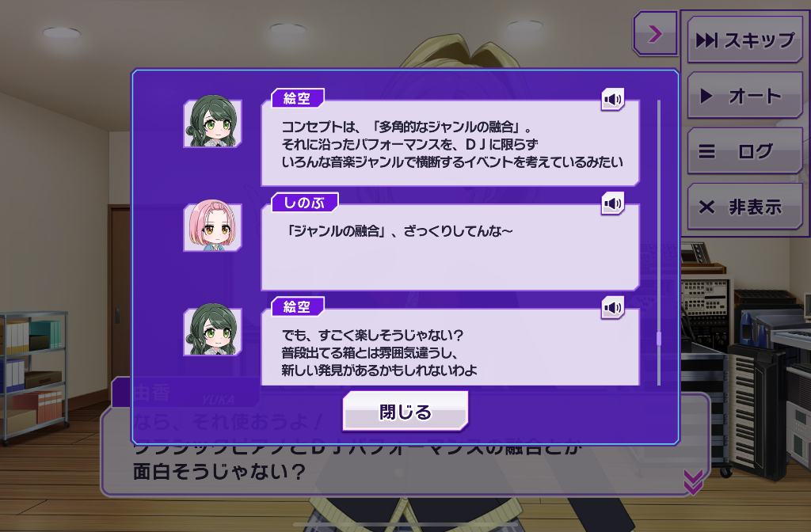
Task: Click the skip fast-forward icon
Action: (x=706, y=40)
